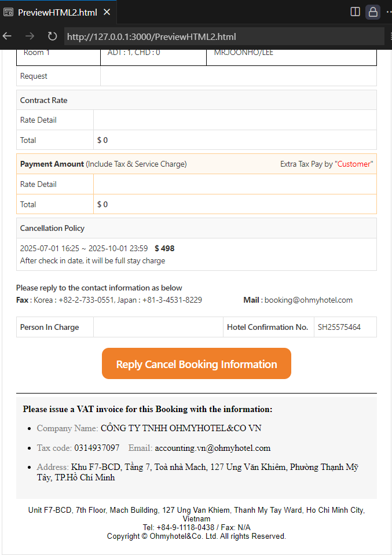Screen dimensions: 392x555
Task: Open the more actions ellipsis menu
Action: (388, 12)
